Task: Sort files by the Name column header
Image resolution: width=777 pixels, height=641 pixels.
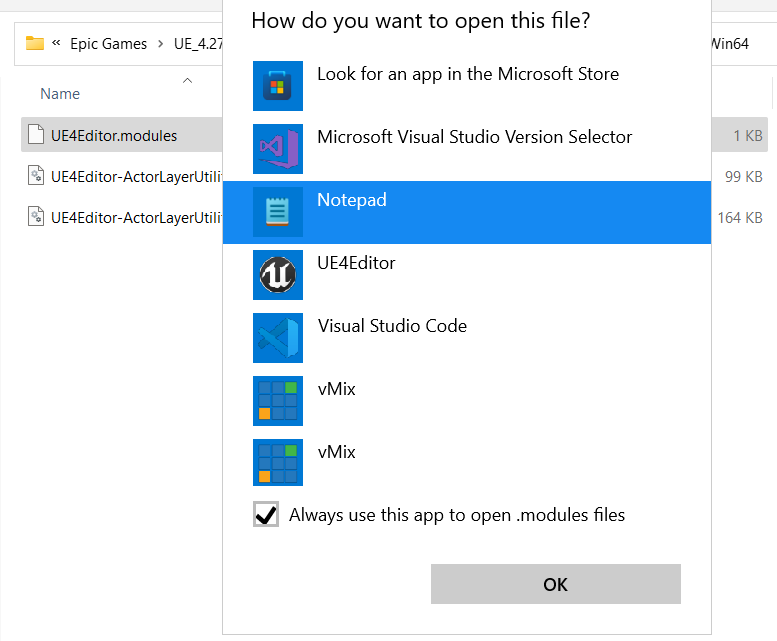Action: pos(60,94)
